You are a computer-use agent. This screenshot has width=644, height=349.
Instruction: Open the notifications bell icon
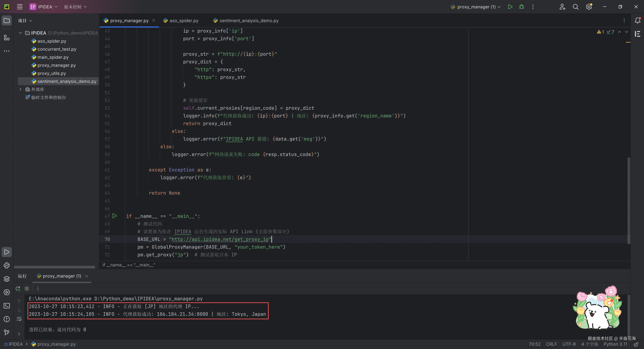pos(637,20)
